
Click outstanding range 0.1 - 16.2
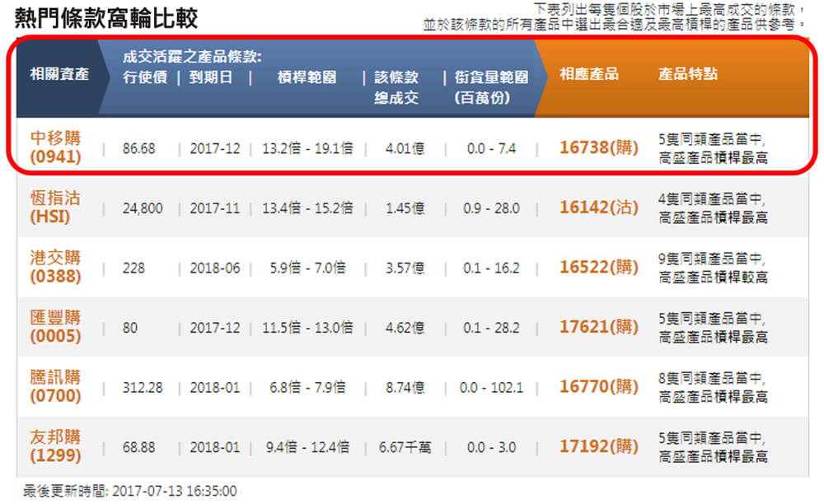coord(491,268)
